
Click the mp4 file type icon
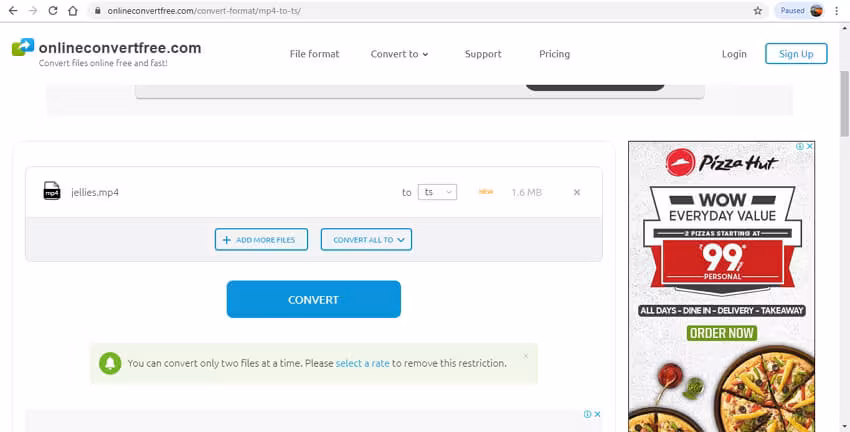[52, 191]
